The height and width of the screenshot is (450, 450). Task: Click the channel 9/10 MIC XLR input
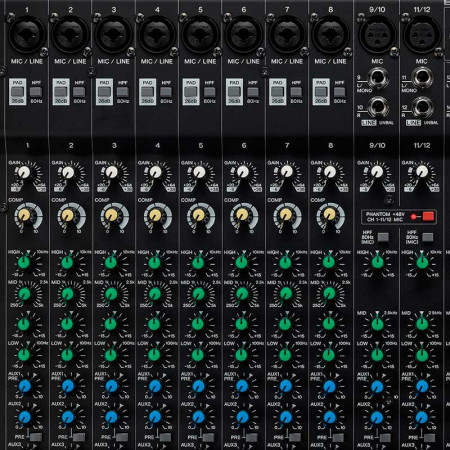377,34
